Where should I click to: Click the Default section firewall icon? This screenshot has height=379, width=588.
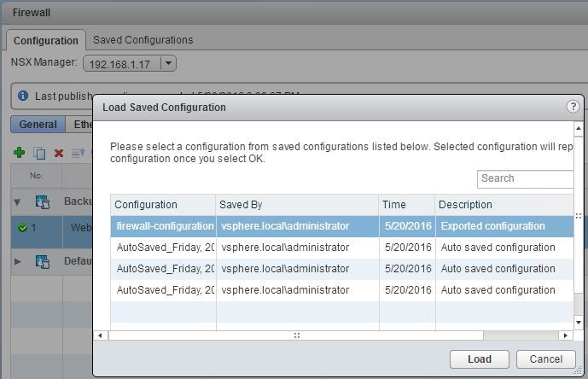43,261
